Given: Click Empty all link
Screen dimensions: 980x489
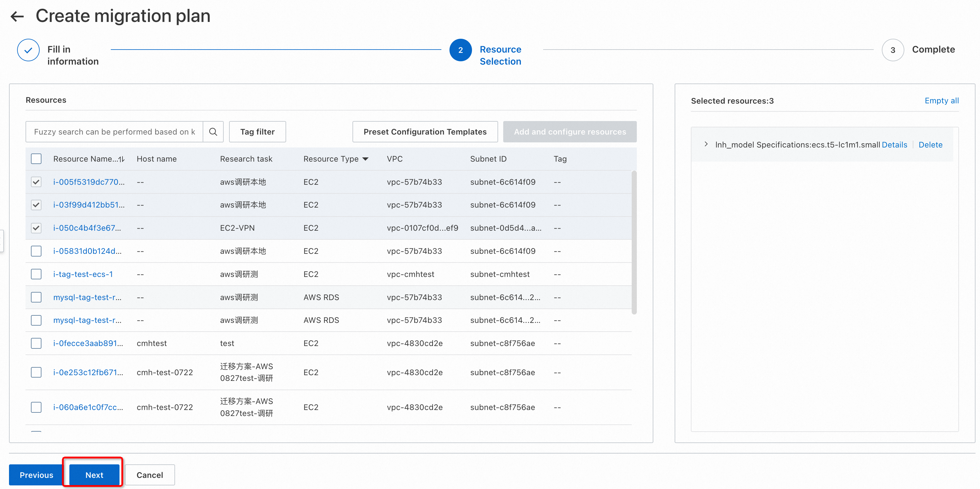Looking at the screenshot, I should coord(942,100).
